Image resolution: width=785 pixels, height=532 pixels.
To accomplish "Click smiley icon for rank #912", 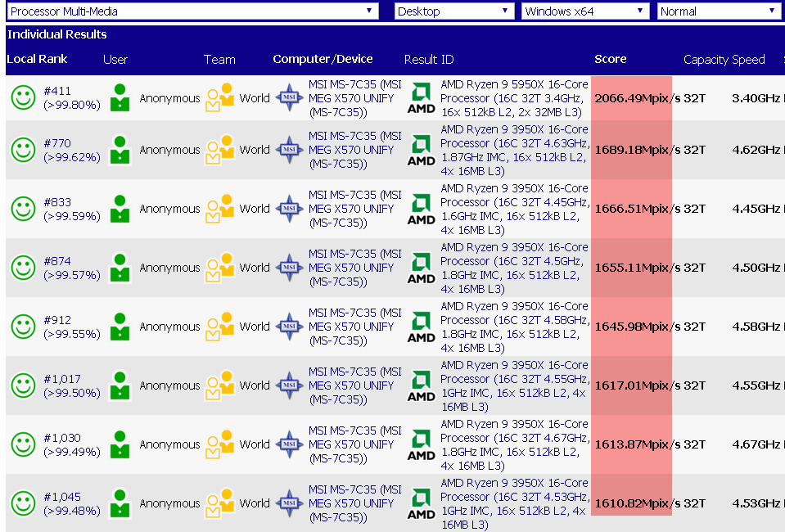I will coord(23,327).
